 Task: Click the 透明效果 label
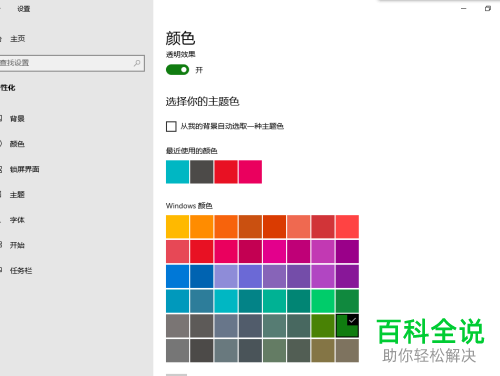(x=181, y=54)
